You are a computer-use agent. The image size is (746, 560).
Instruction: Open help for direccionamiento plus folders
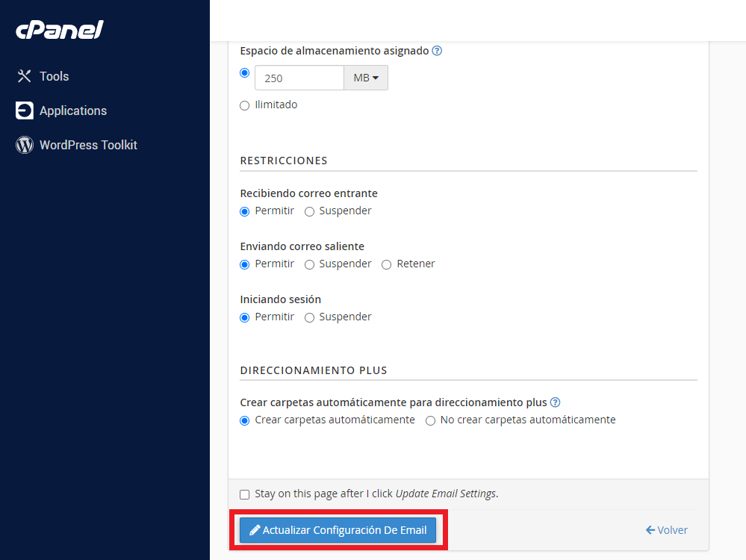pyautogui.click(x=555, y=402)
